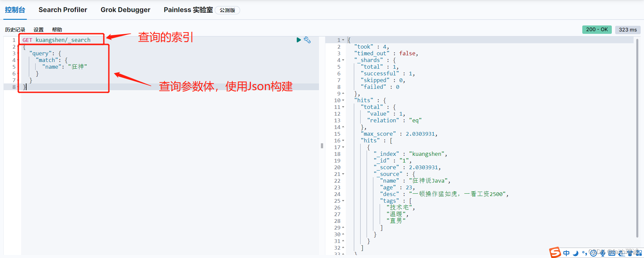
Task: Click the GET kuangshen/_search request line
Action: click(56, 40)
